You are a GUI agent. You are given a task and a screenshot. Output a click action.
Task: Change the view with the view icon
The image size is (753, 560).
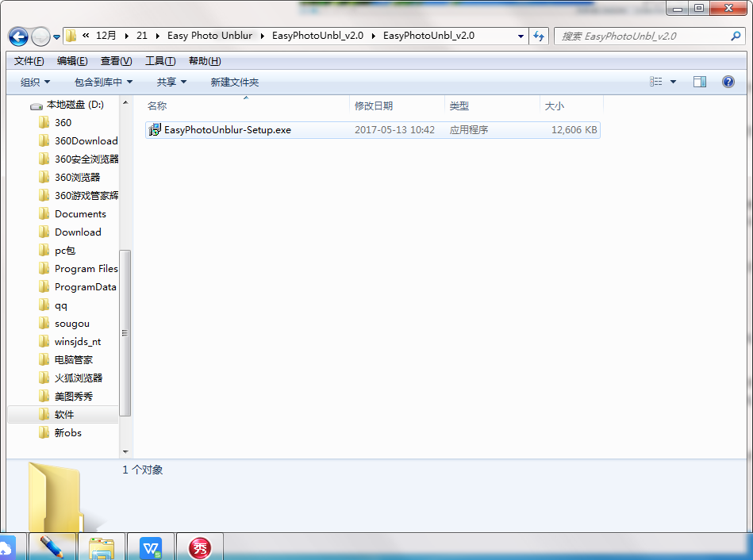[655, 82]
